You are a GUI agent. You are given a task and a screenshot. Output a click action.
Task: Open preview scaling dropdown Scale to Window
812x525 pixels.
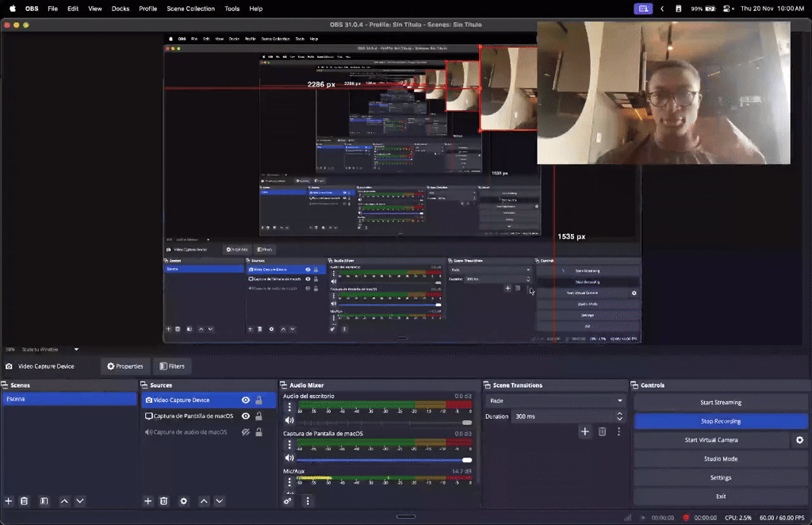click(x=50, y=349)
